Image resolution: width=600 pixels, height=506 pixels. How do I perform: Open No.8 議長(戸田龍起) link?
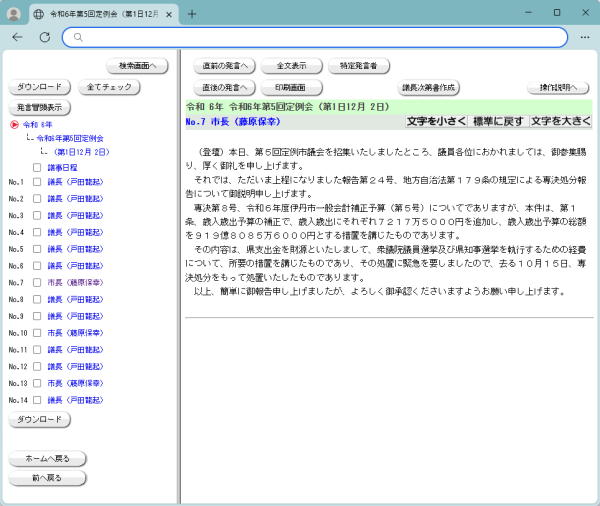(75, 299)
